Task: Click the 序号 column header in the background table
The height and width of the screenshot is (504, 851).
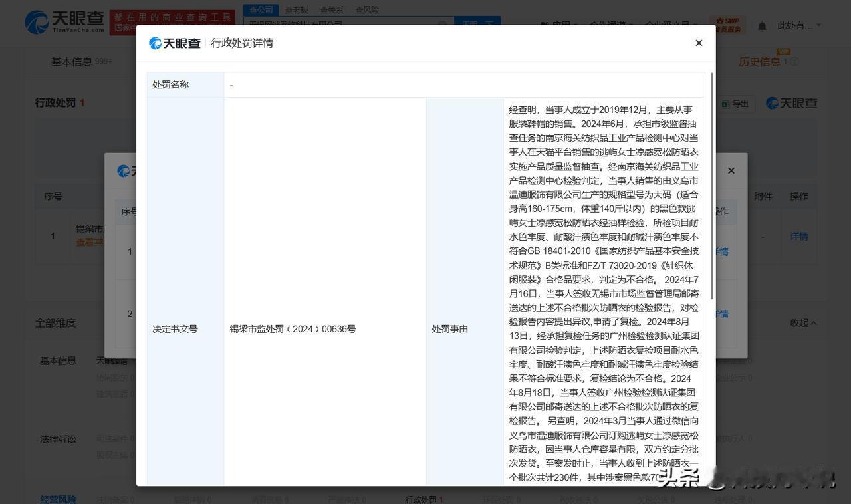Action: point(53,196)
